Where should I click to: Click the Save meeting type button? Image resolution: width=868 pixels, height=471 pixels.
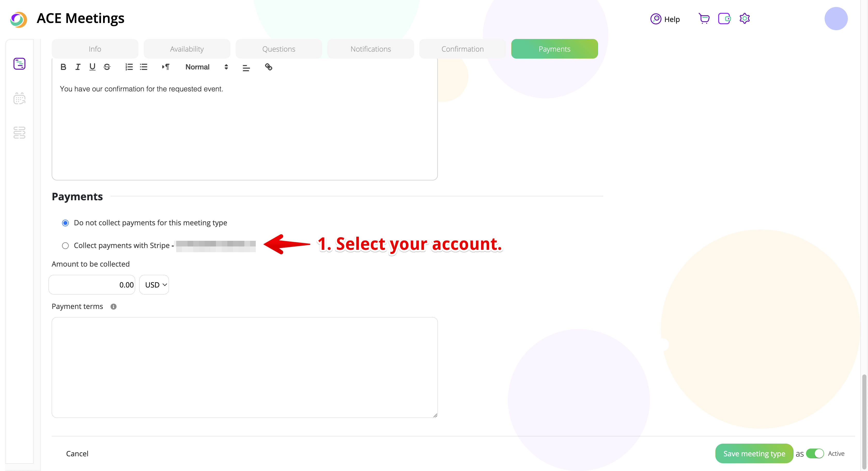[x=754, y=453]
